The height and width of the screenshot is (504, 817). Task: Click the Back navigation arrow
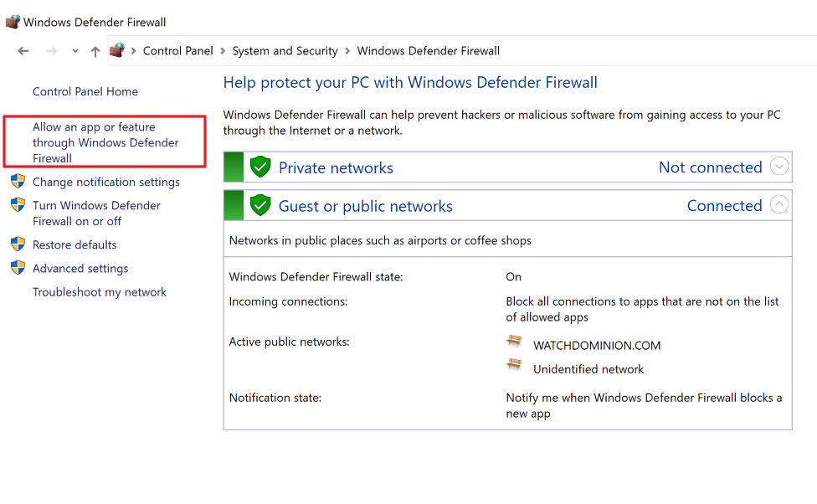pyautogui.click(x=23, y=51)
